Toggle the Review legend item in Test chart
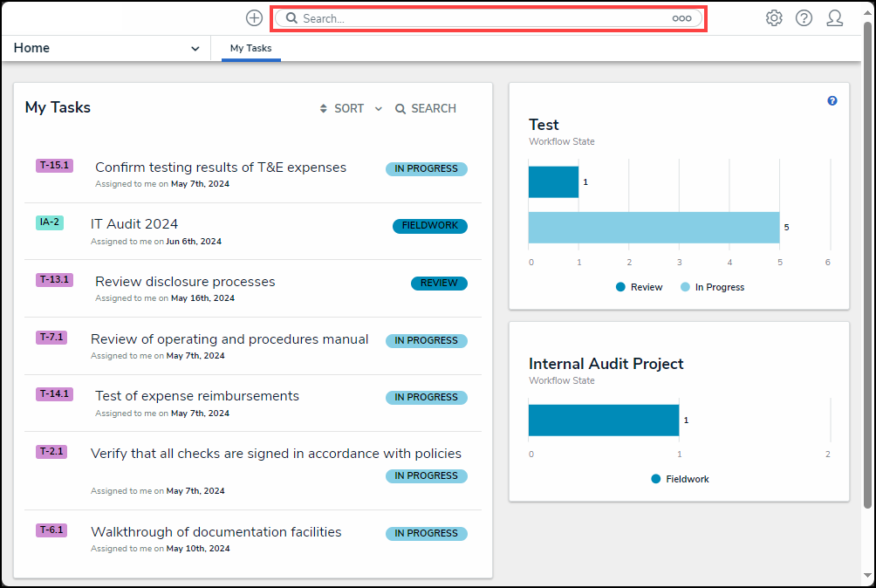 tap(640, 287)
